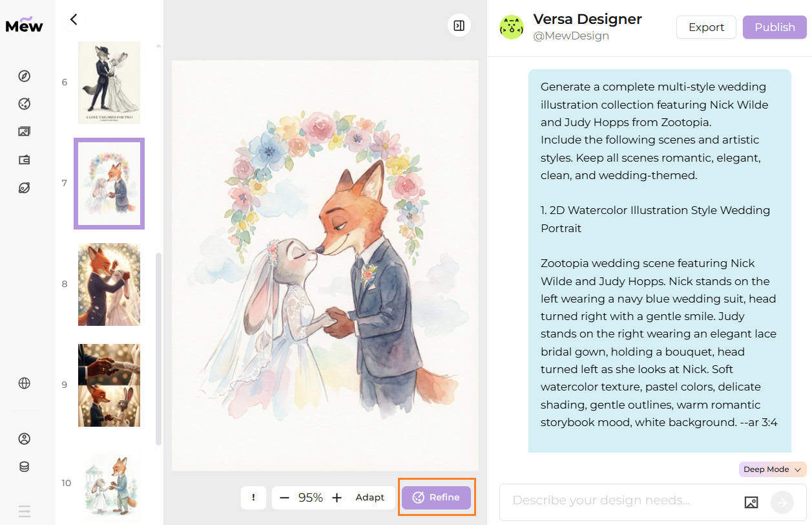Open the user profile icon

point(25,439)
